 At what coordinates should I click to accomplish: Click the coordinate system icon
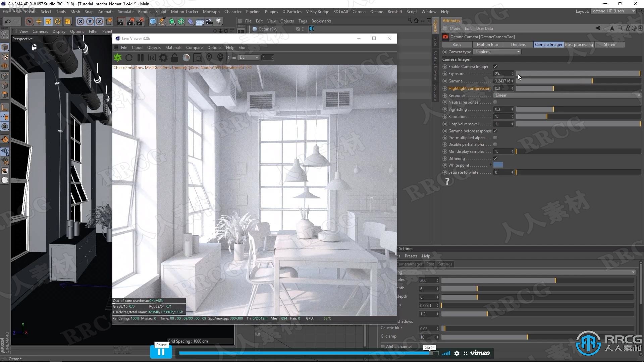click(x=109, y=21)
